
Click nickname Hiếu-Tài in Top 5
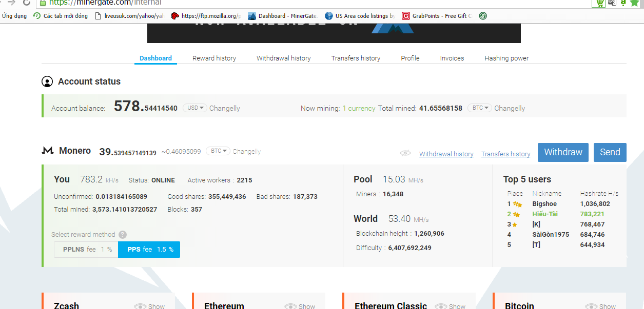[x=545, y=214]
